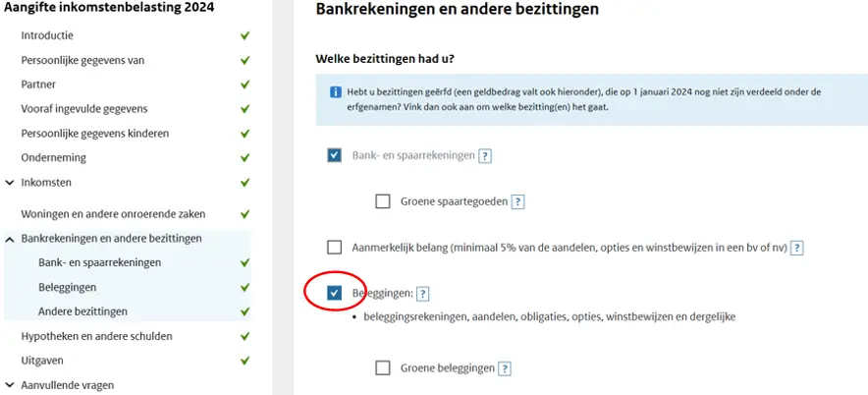This screenshot has width=868, height=395.
Task: Open Hypotheken en andere schulden page
Action: click(x=96, y=336)
